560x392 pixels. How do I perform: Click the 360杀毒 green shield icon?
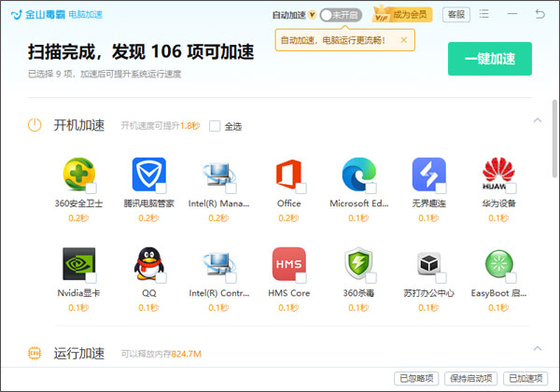359,264
